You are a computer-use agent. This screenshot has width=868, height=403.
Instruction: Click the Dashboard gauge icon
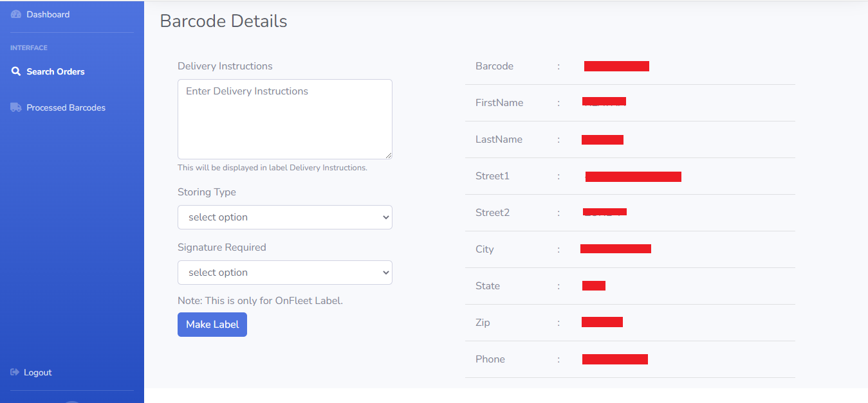[16, 14]
